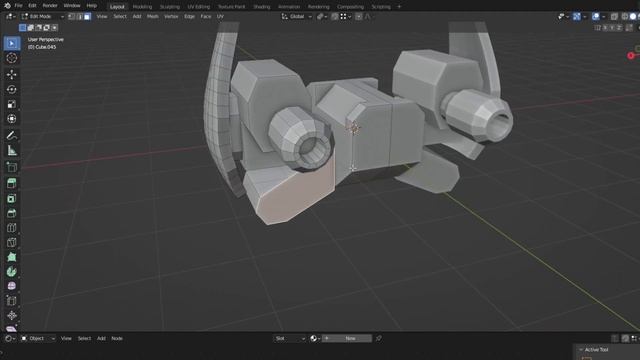The width and height of the screenshot is (640, 360).
Task: Create a New material
Action: (x=347, y=338)
